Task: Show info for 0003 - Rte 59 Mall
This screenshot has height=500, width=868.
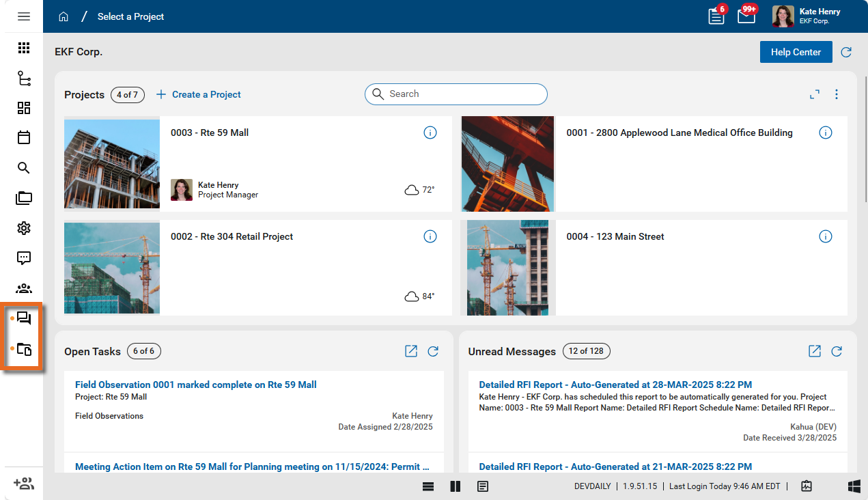Action: pos(430,133)
